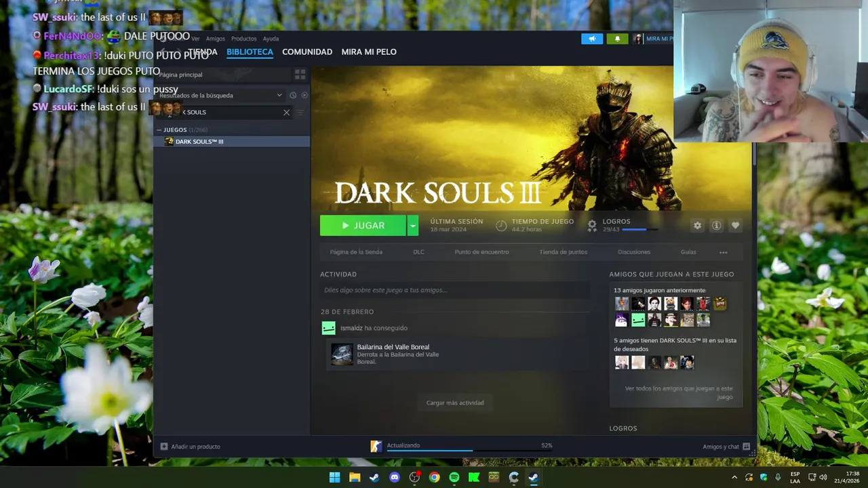Open File Explorer from the taskbar

pyautogui.click(x=355, y=477)
